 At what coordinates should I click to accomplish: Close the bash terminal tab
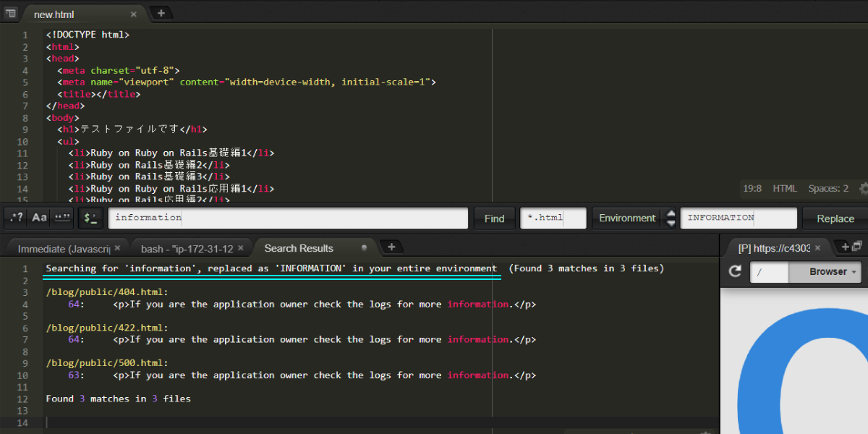pos(241,248)
